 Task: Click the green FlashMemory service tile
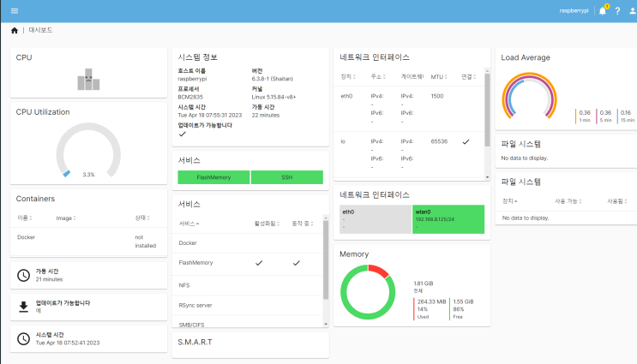pos(213,177)
